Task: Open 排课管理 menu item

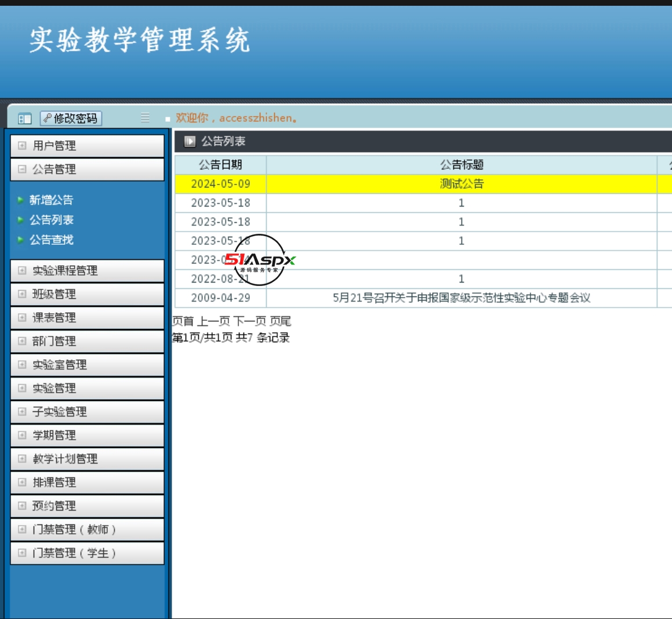Action: pyautogui.click(x=88, y=483)
